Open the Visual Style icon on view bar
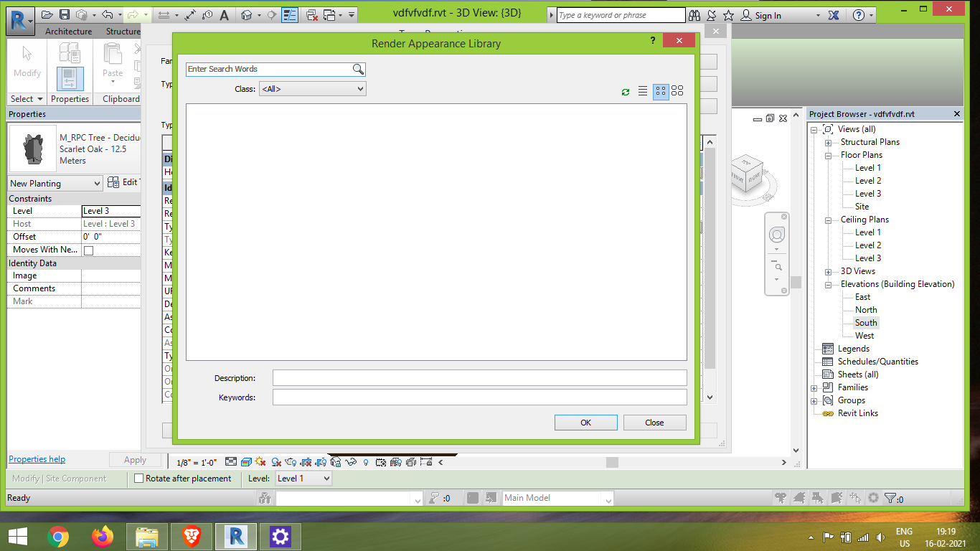This screenshot has height=551, width=980. (247, 461)
